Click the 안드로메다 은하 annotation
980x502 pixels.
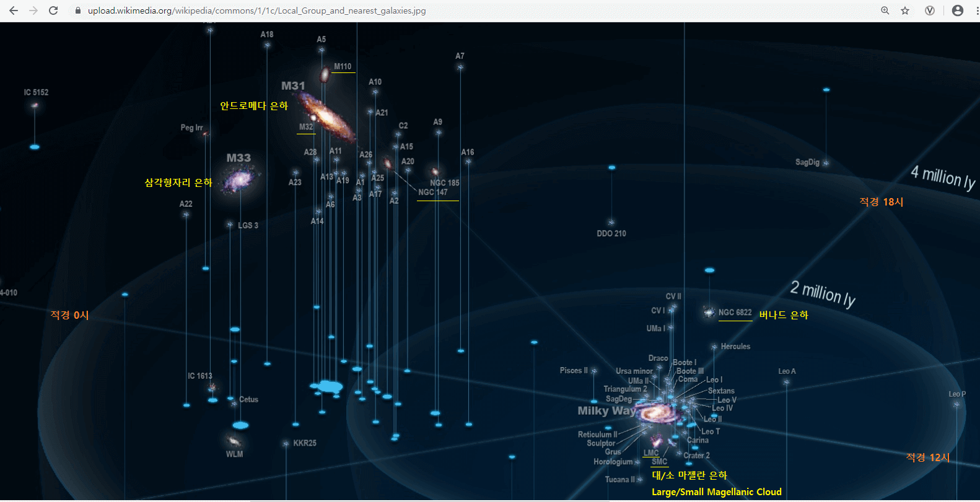[254, 106]
